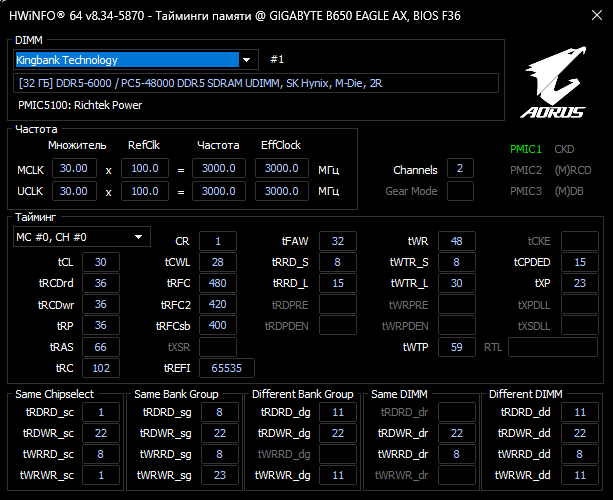Select the CR value 1
Screen dimensions: 613x500
coord(218,241)
